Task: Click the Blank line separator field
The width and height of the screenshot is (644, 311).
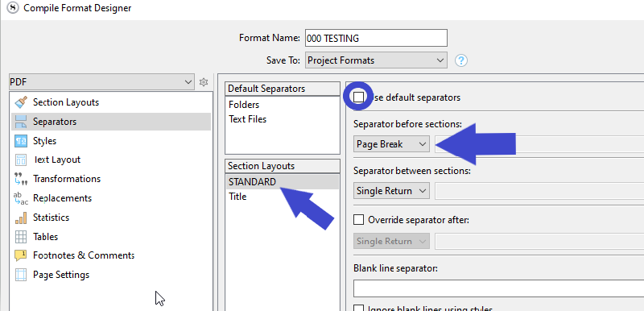Action: pyautogui.click(x=498, y=288)
